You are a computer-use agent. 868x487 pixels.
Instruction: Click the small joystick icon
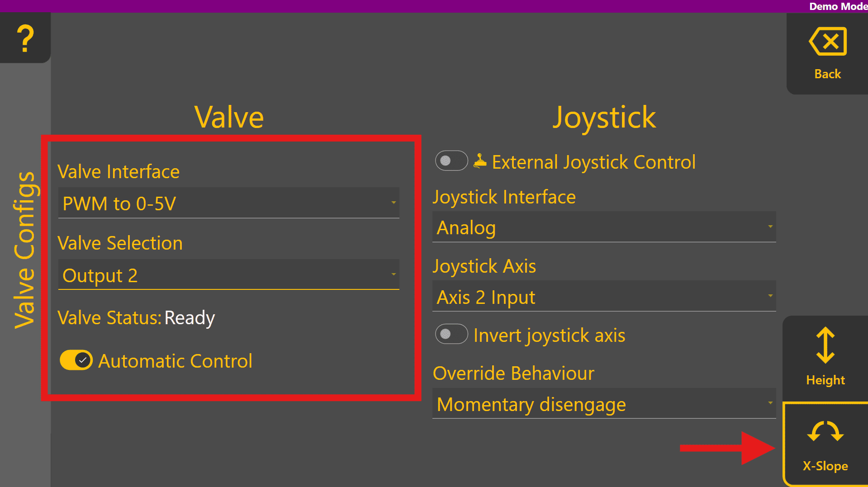[480, 161]
